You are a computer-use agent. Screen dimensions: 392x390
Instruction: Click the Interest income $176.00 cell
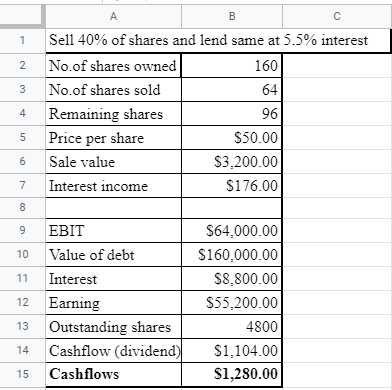click(x=232, y=186)
